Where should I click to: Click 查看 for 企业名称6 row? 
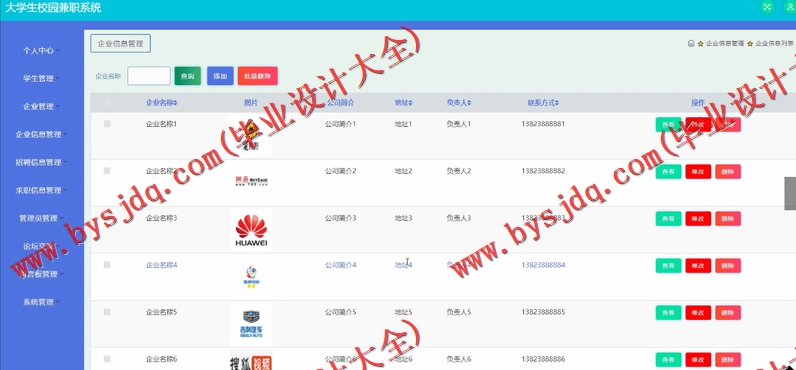click(x=668, y=360)
